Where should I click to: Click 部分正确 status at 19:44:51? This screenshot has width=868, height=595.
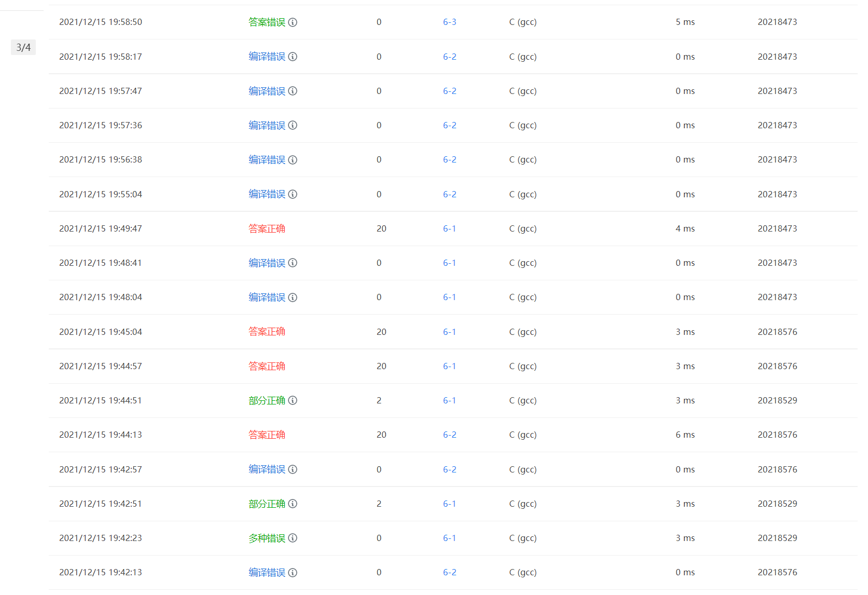click(267, 400)
